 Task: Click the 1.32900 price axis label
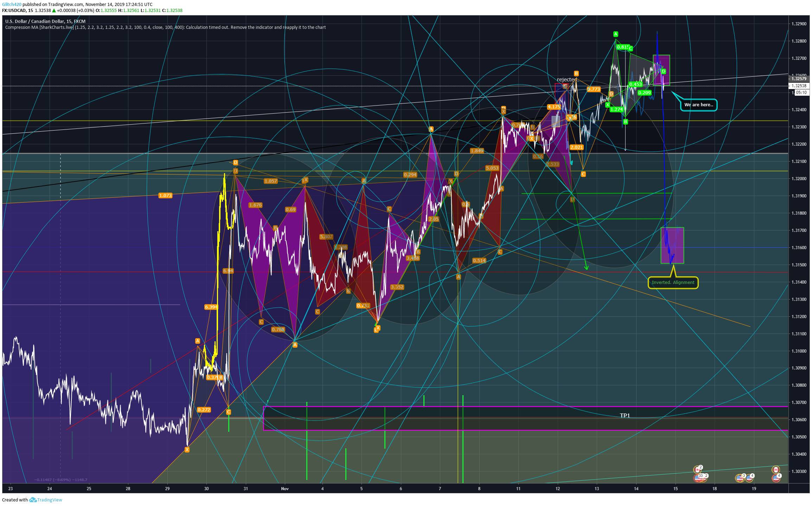(799, 24)
